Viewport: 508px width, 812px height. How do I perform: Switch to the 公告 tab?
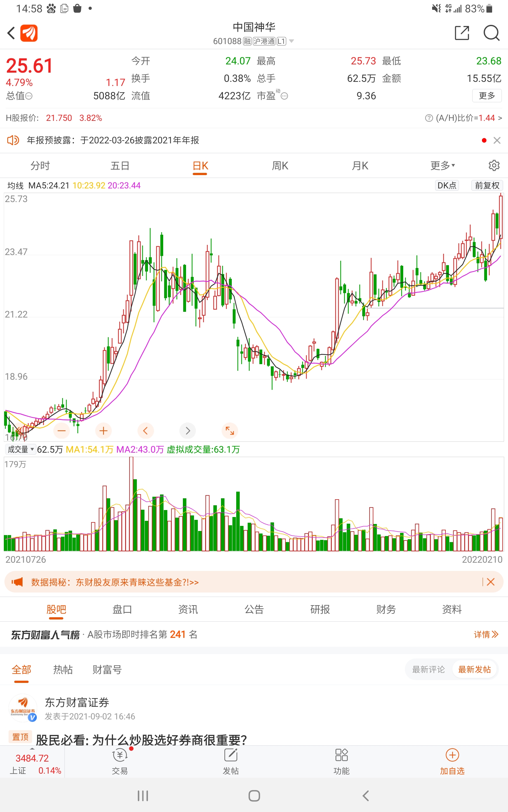[x=254, y=609]
